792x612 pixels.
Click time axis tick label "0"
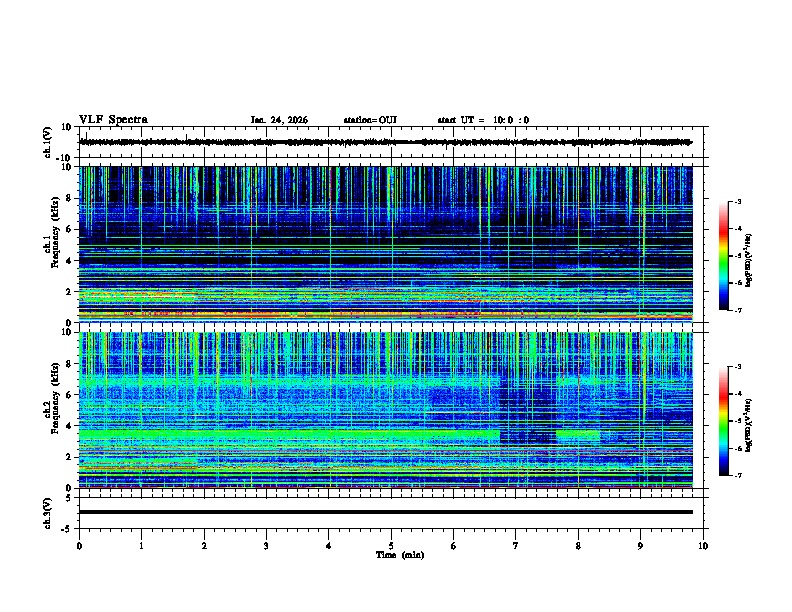click(79, 546)
